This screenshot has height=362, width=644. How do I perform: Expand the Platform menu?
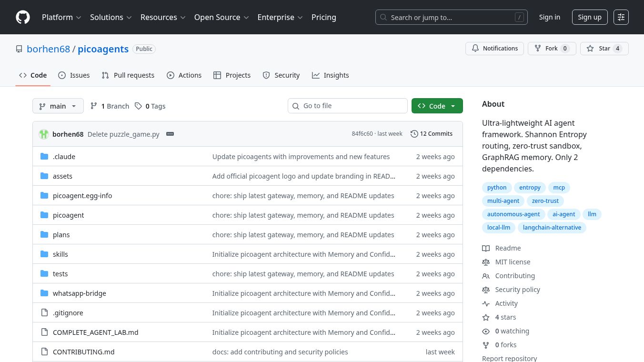61,17
